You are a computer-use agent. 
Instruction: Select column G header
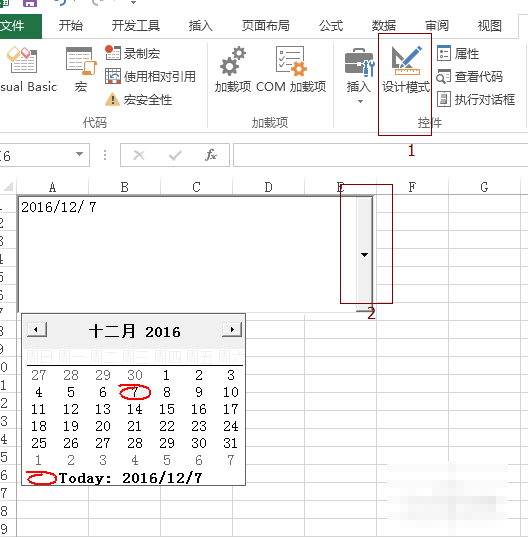click(x=484, y=187)
